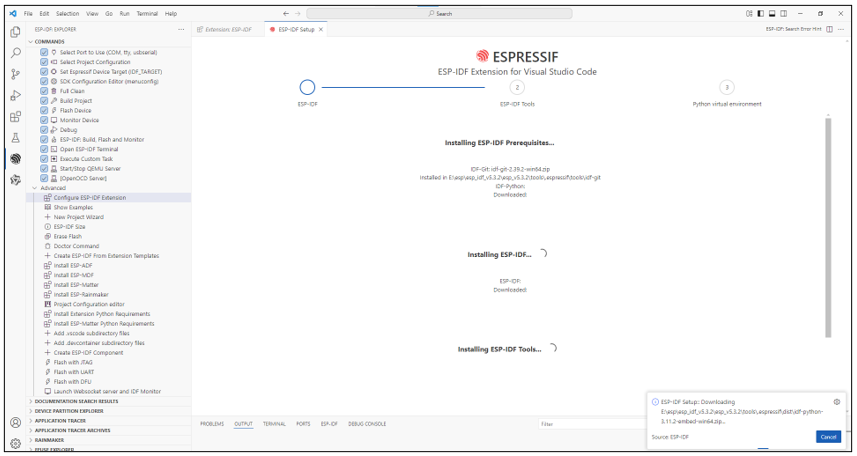Screen dimensions: 857x456
Task: Click setup step 3 Python virtual environment circle
Action: pyautogui.click(x=726, y=87)
